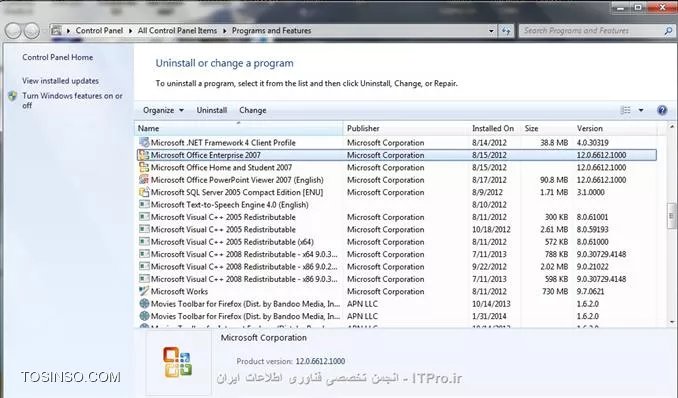678x398 pixels.
Task: Click the icon of the Movies Toolbar row dated 10/14/2013
Action: (x=144, y=304)
